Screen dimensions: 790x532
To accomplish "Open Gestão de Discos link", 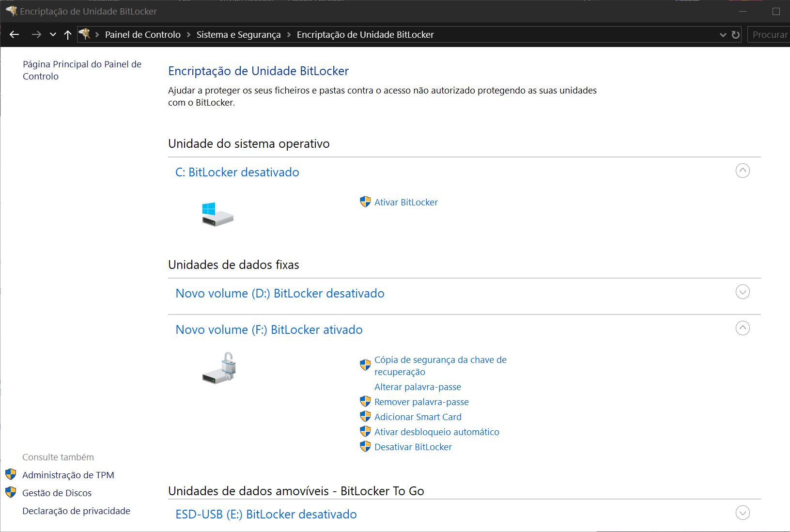I will click(57, 493).
